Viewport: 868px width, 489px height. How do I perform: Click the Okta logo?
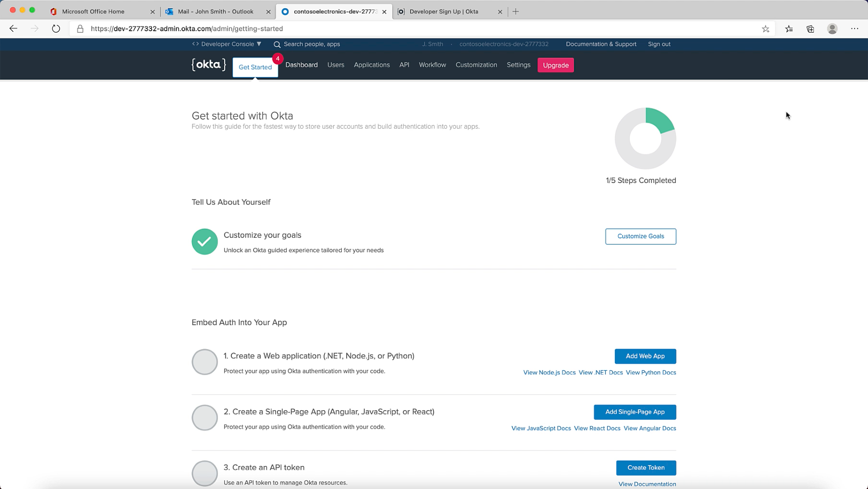click(209, 65)
